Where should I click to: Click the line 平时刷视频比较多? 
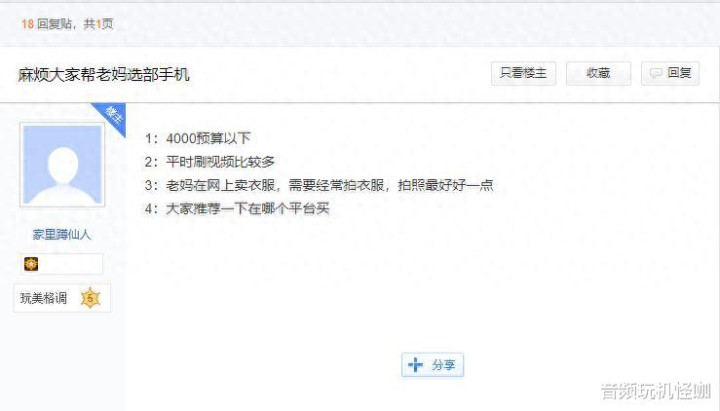[x=209, y=162]
